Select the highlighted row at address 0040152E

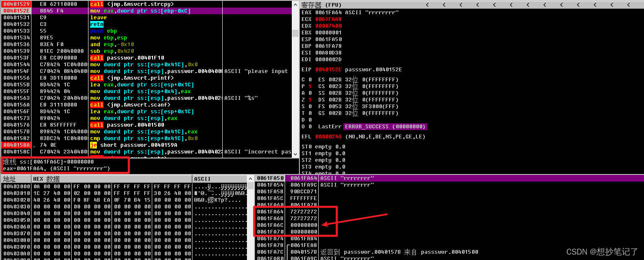click(146, 11)
